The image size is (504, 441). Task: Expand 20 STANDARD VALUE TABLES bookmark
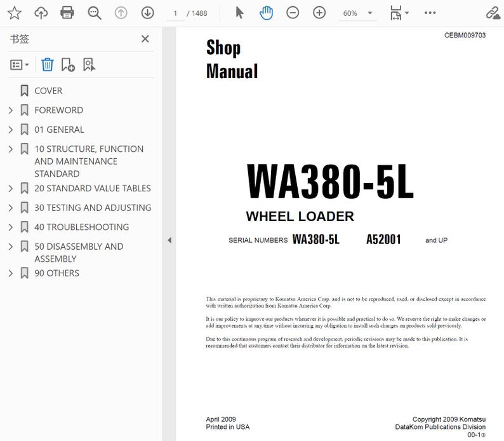[11, 188]
